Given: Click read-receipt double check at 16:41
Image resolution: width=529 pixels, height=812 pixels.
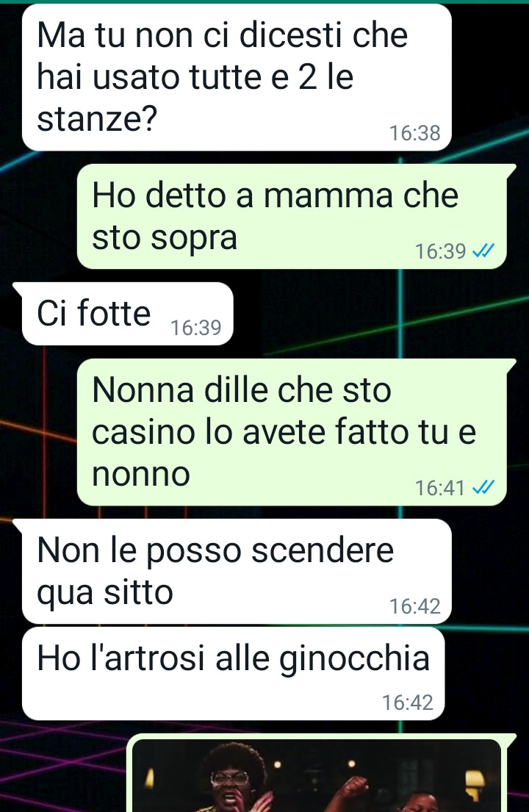Looking at the screenshot, I should click(484, 487).
